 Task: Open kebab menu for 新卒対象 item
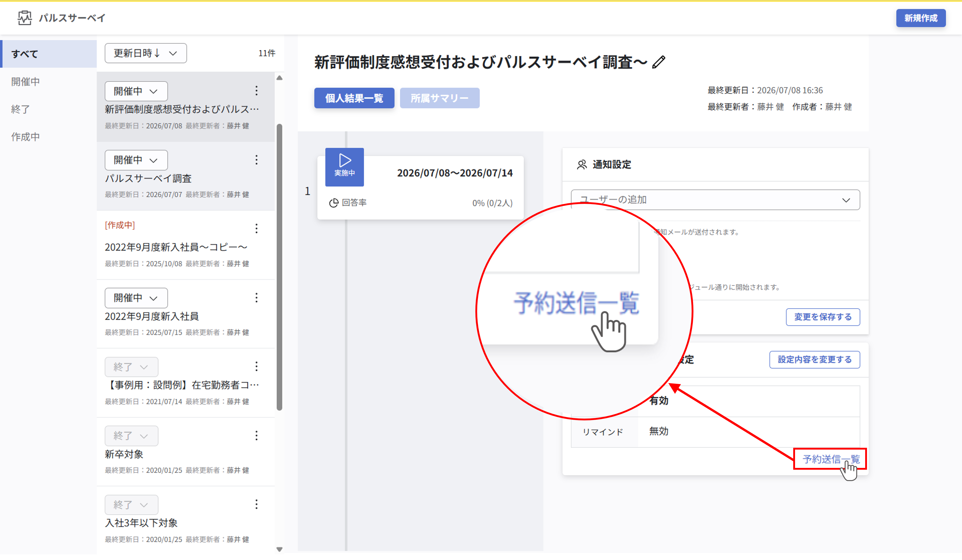(257, 435)
